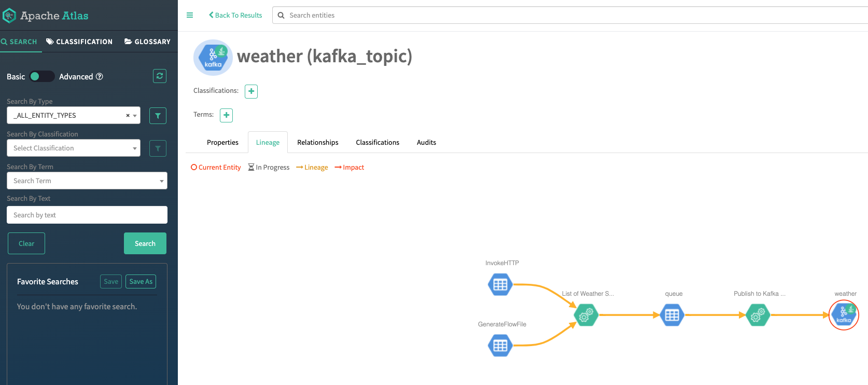Open the SEARCH sidebar tab

[x=19, y=42]
